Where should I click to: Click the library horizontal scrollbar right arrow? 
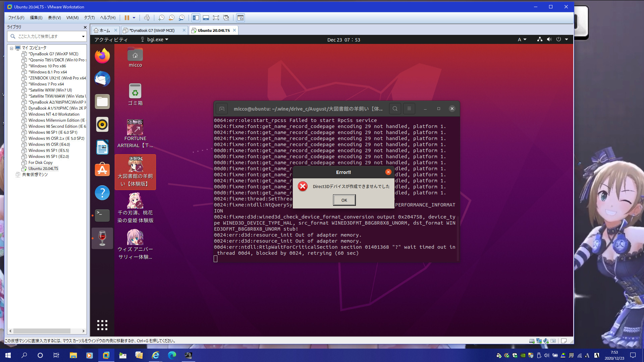point(83,331)
